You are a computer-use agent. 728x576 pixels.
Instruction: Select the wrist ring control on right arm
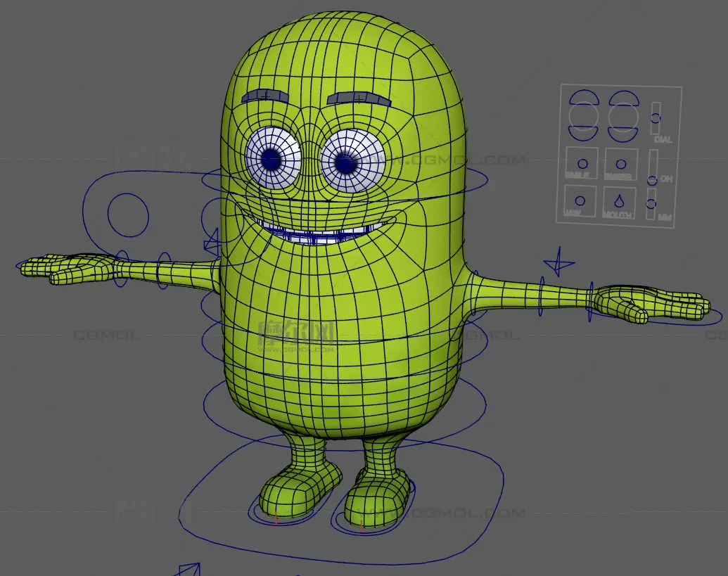591,301
